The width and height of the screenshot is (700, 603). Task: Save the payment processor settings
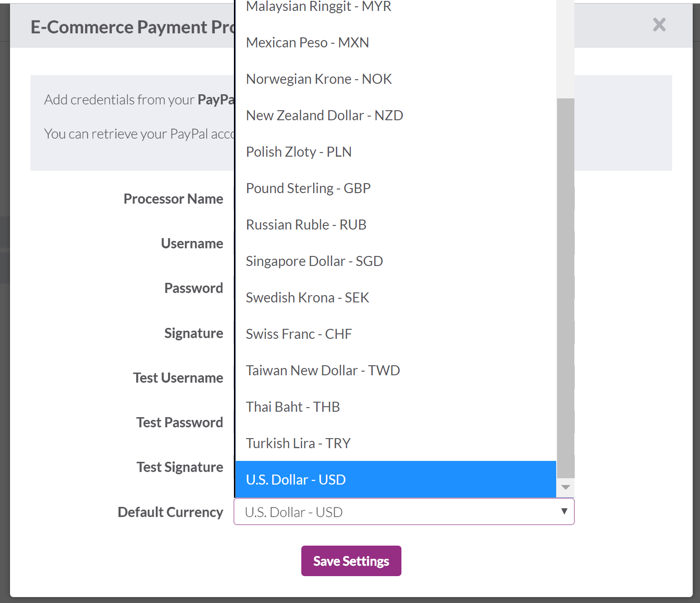click(351, 561)
